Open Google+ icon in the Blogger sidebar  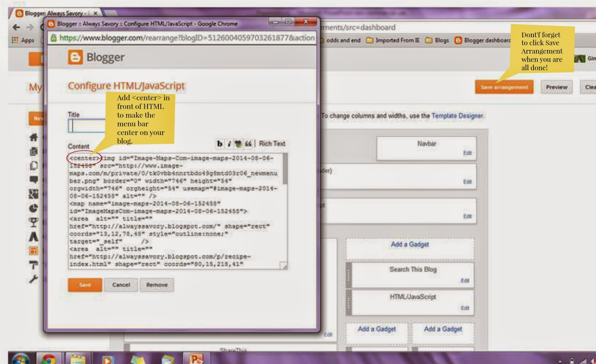(x=34, y=194)
